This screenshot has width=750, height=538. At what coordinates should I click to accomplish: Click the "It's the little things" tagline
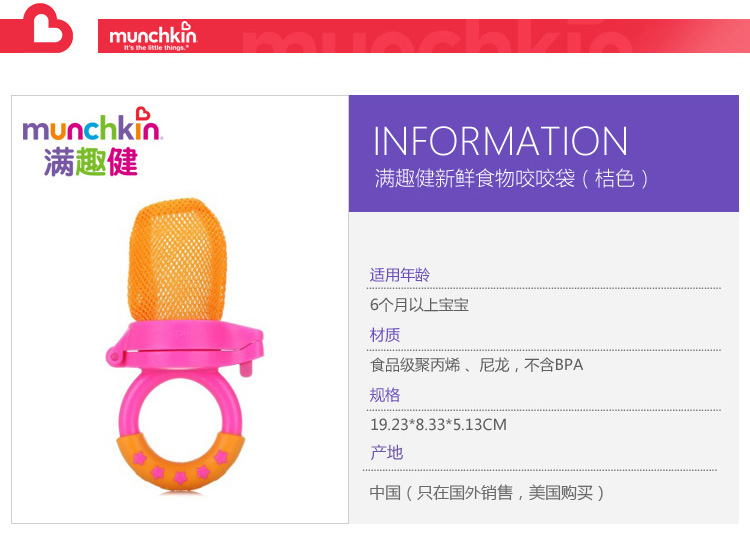click(154, 48)
